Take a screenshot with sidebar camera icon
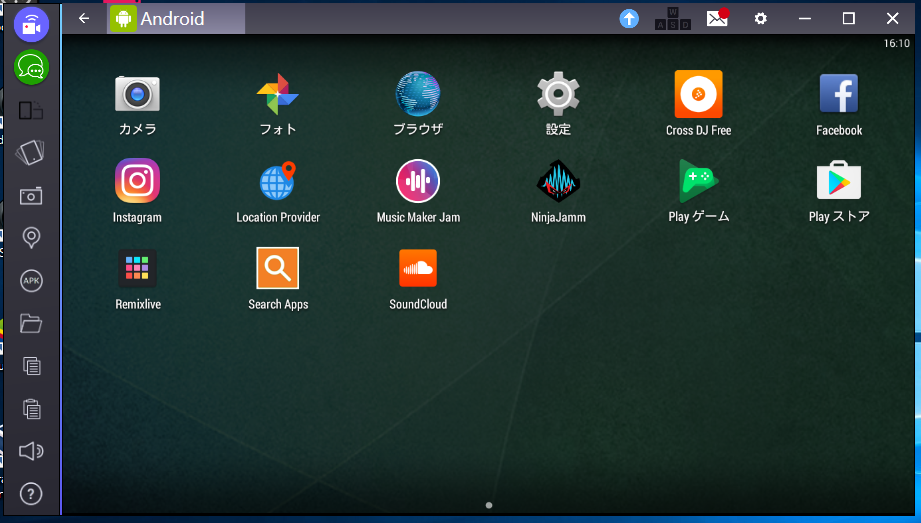This screenshot has height=523, width=921. click(x=31, y=196)
